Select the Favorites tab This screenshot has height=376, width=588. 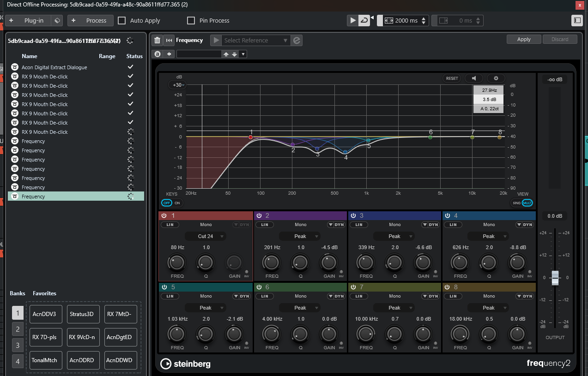pyautogui.click(x=44, y=293)
